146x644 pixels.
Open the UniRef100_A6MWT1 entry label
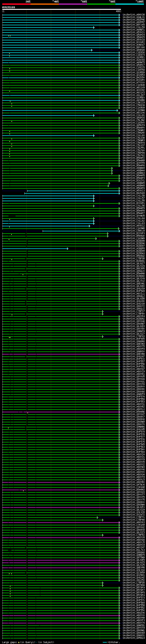coord(134,30)
